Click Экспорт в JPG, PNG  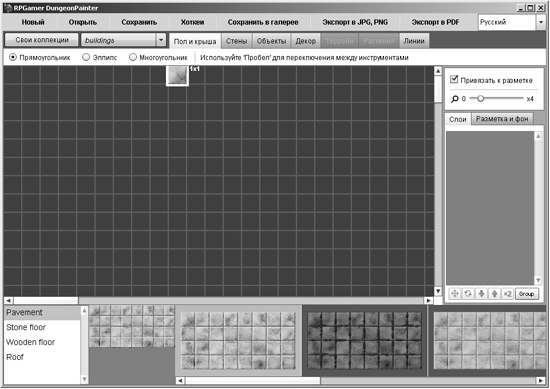[355, 22]
